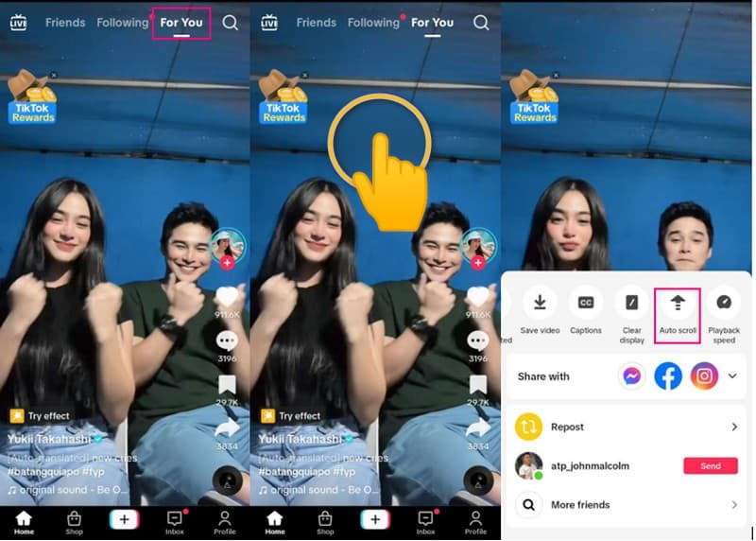The width and height of the screenshot is (756, 541).
Task: Open the Captions option
Action: [x=586, y=303]
